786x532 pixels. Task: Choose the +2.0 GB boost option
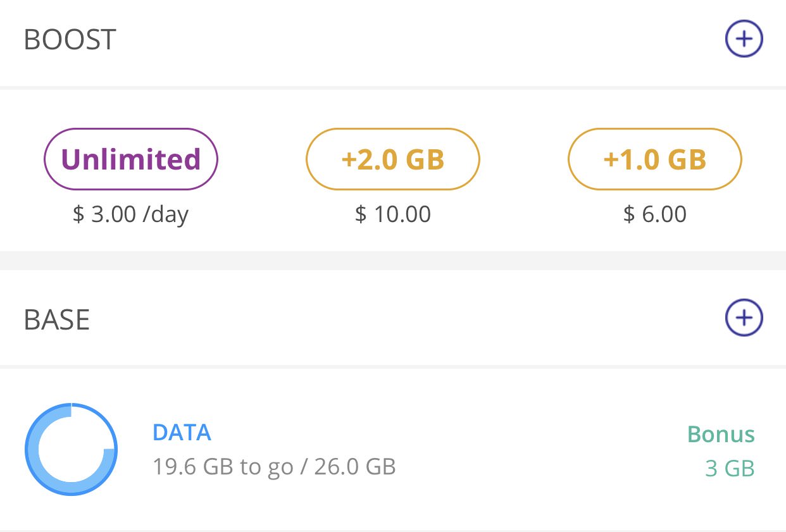[x=393, y=159]
